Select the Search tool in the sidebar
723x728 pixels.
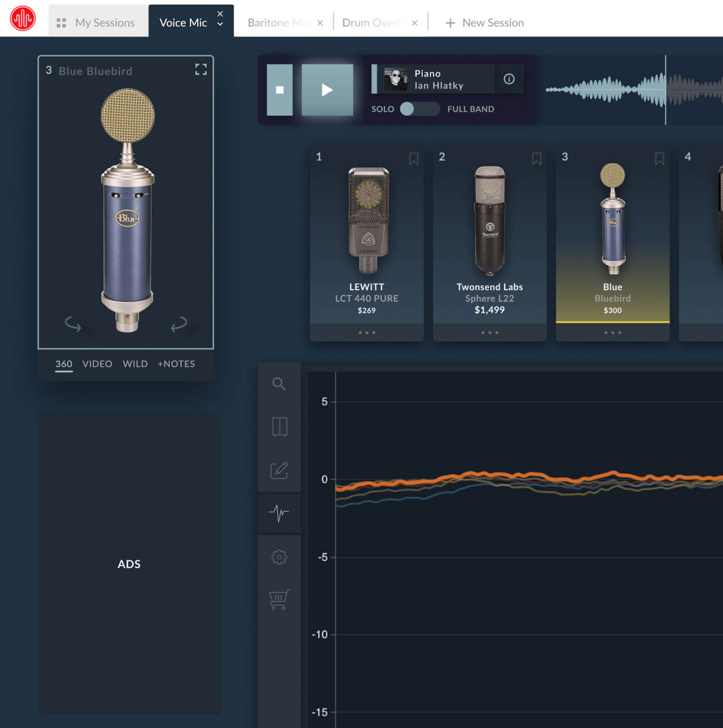(279, 383)
